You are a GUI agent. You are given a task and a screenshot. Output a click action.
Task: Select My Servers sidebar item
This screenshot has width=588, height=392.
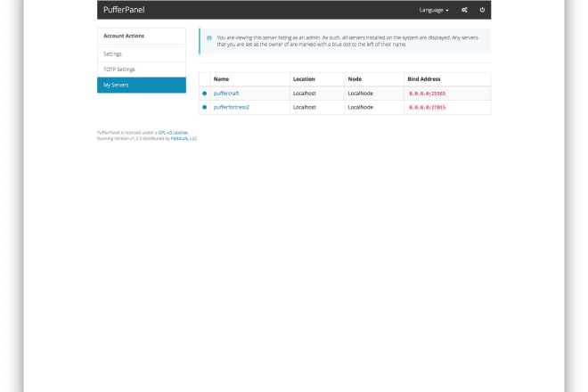142,86
